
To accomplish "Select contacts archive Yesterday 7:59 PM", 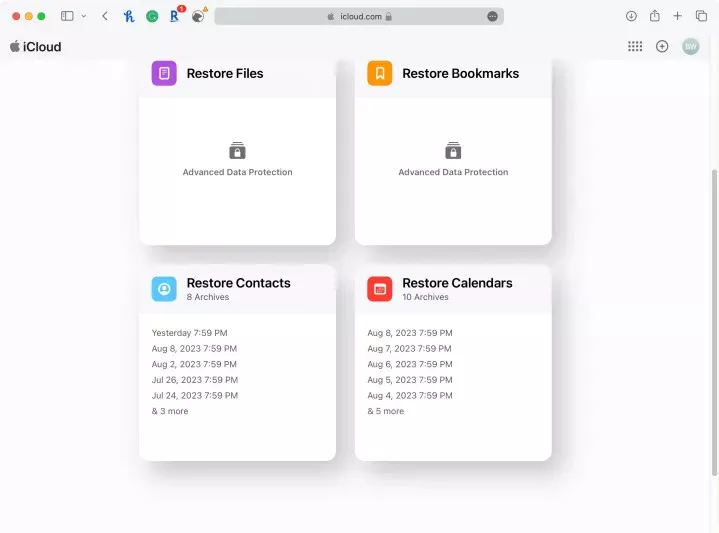I will coord(190,333).
